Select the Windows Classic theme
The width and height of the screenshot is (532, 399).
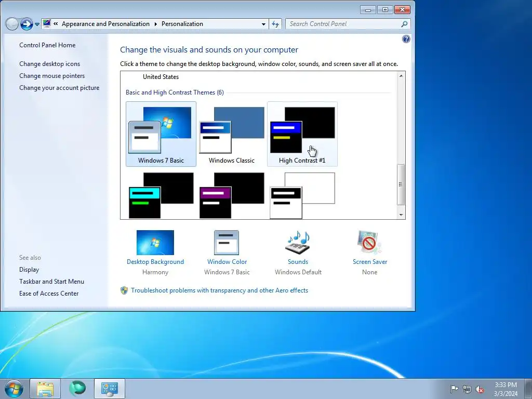click(x=231, y=134)
